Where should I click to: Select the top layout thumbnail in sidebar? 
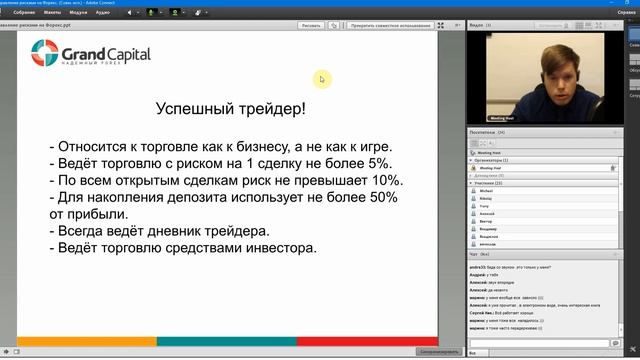tap(634, 35)
